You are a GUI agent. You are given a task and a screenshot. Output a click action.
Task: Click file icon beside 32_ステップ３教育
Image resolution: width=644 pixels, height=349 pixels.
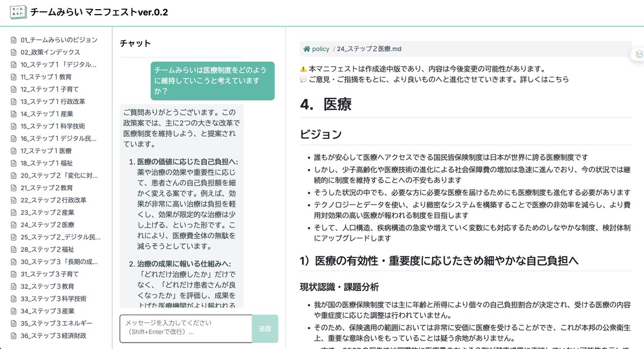pyautogui.click(x=14, y=287)
